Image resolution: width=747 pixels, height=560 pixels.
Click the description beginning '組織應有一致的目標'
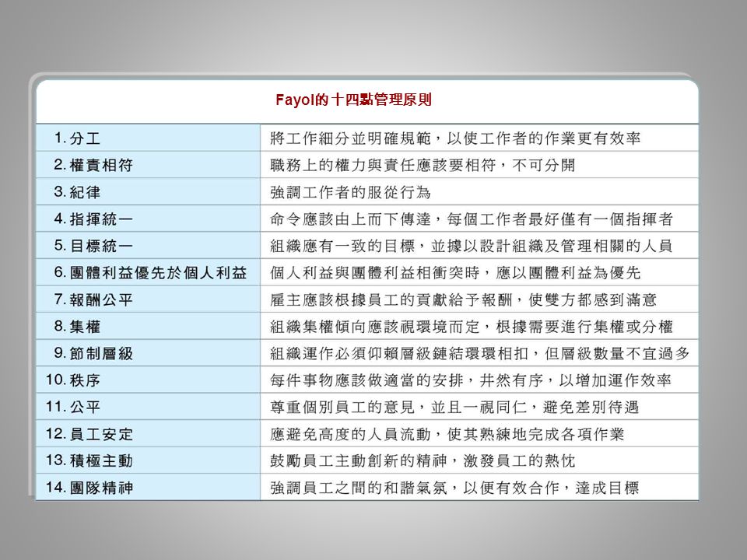472,245
